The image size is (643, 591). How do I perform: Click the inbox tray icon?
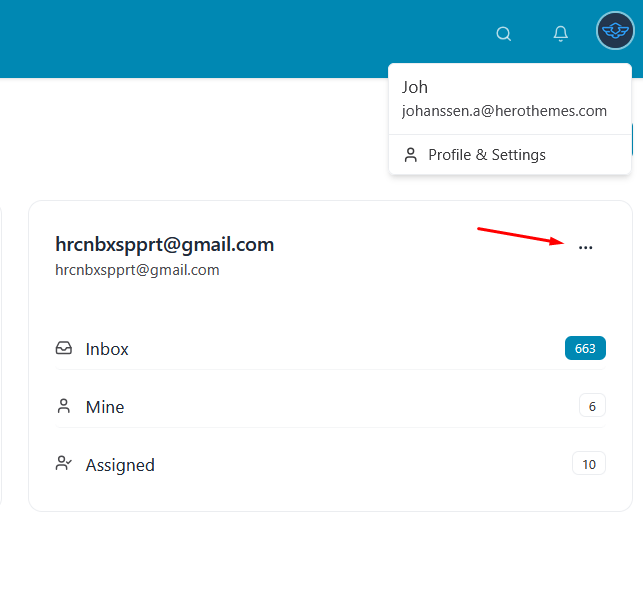[x=64, y=349]
